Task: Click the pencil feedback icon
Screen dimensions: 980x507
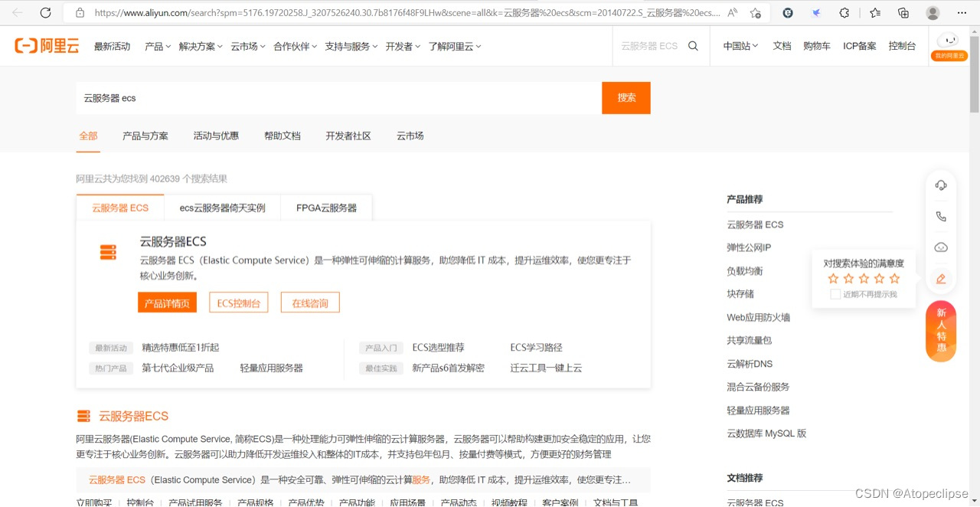Action: coord(941,279)
